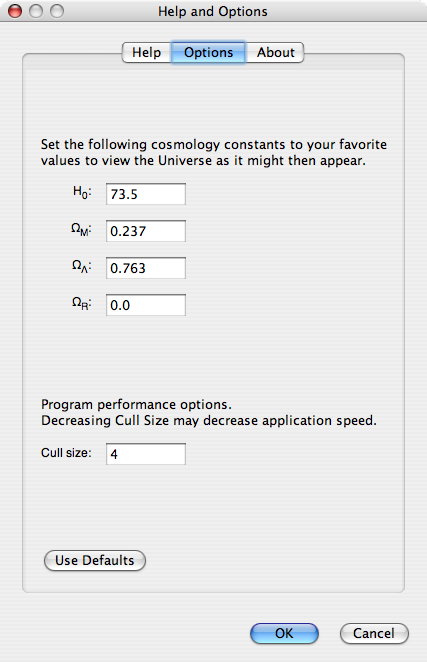The image size is (427, 662).
Task: Open the About tab
Action: [x=275, y=52]
